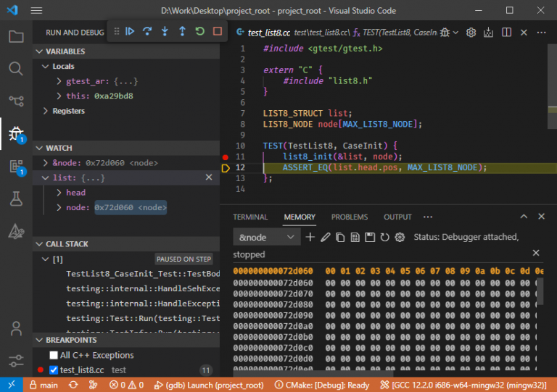
Task: Click the Step Out debug icon
Action: 182,32
